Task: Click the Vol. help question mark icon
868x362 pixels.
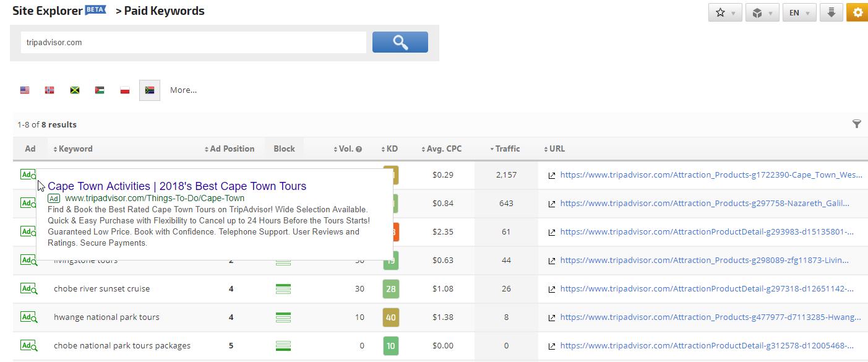Action: (x=359, y=149)
